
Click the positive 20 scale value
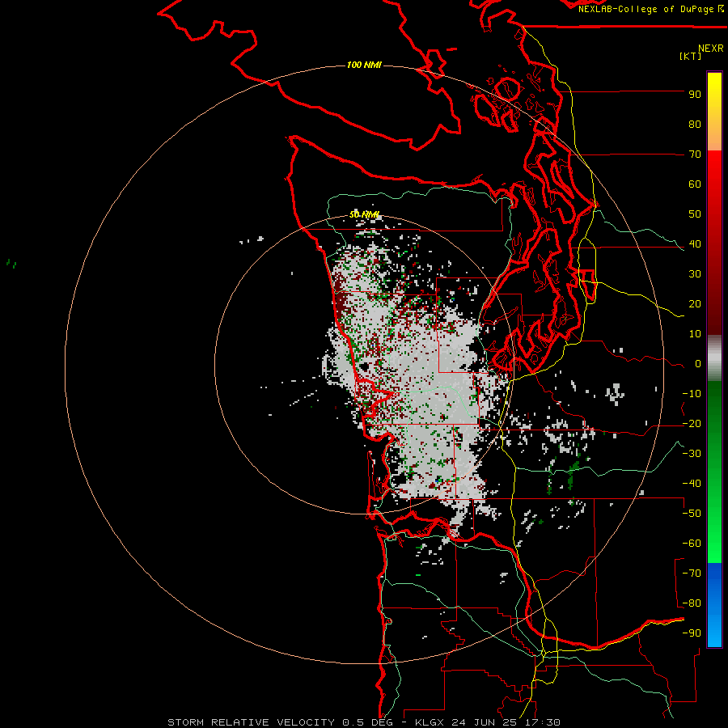tap(695, 304)
